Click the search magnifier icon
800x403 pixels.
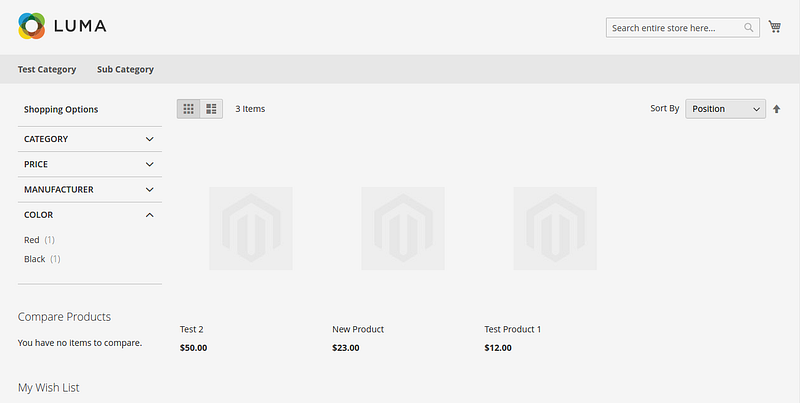pos(748,28)
